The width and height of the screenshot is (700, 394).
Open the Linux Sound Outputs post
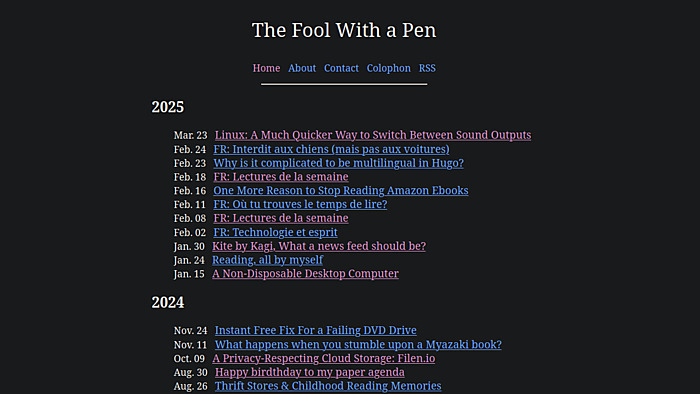coord(373,135)
